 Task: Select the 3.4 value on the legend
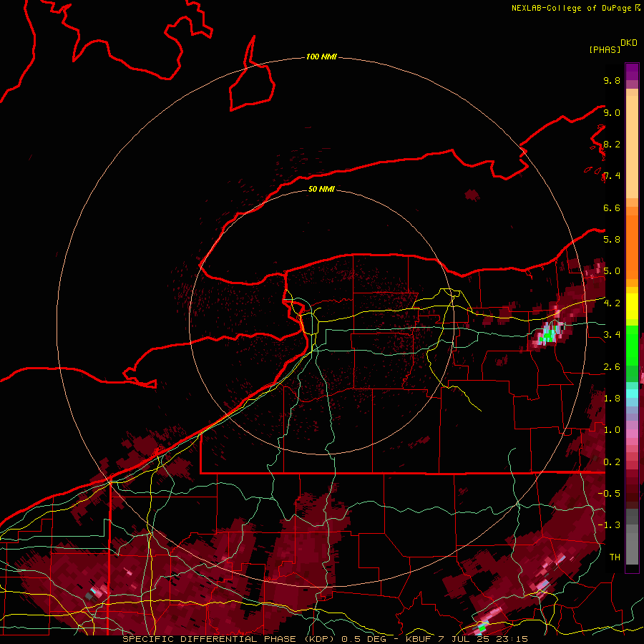coord(612,334)
